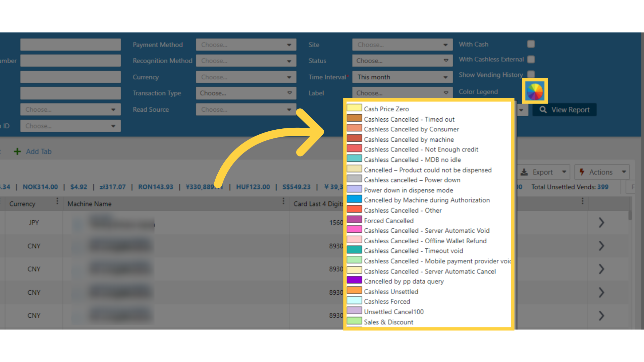Tick the With Cashless External checkbox
Image resolution: width=644 pixels, height=362 pixels.
(x=531, y=59)
